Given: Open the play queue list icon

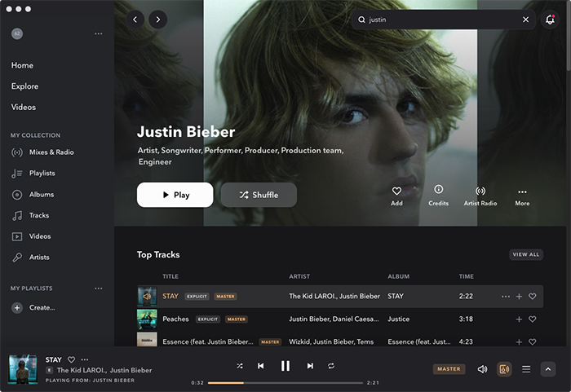Looking at the screenshot, I should [x=526, y=369].
